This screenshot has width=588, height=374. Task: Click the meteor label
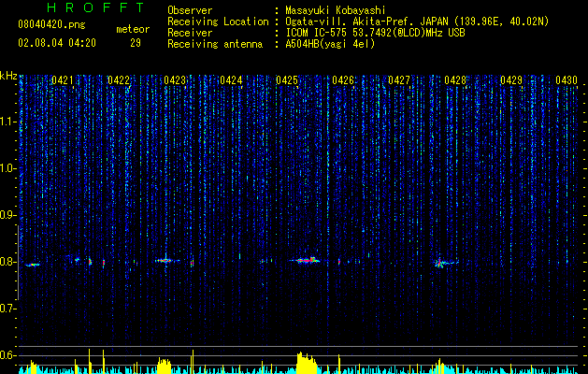coord(133,29)
